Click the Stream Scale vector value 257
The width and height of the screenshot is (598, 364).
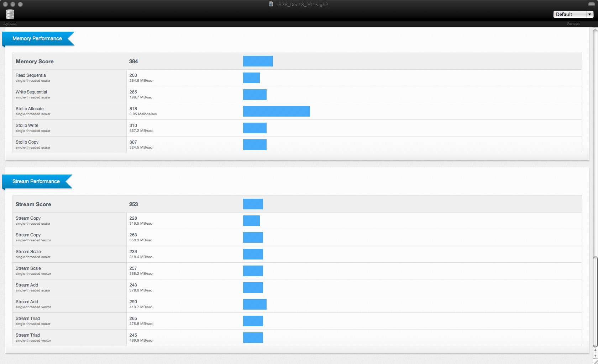tap(133, 268)
